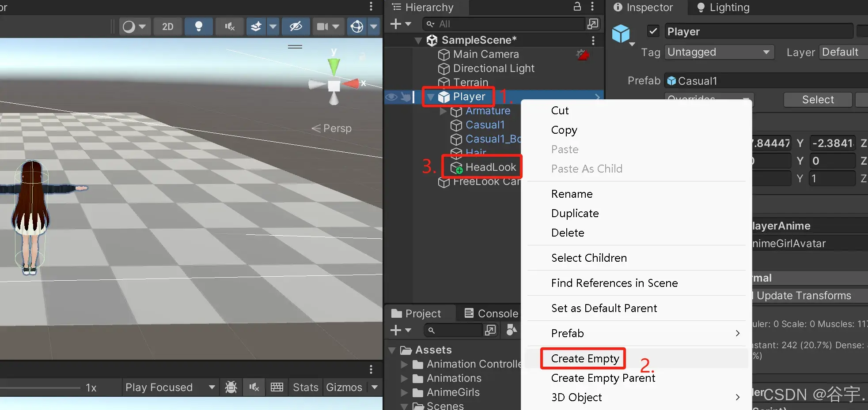Select Terrain object in hierarchy
The image size is (868, 410).
(470, 83)
